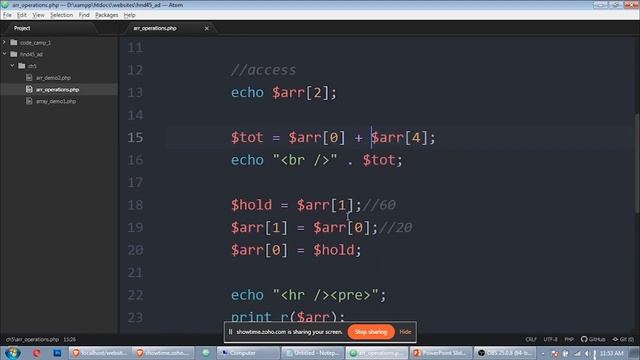Open the Find menu
This screenshot has height=360, width=640.
point(84,15)
